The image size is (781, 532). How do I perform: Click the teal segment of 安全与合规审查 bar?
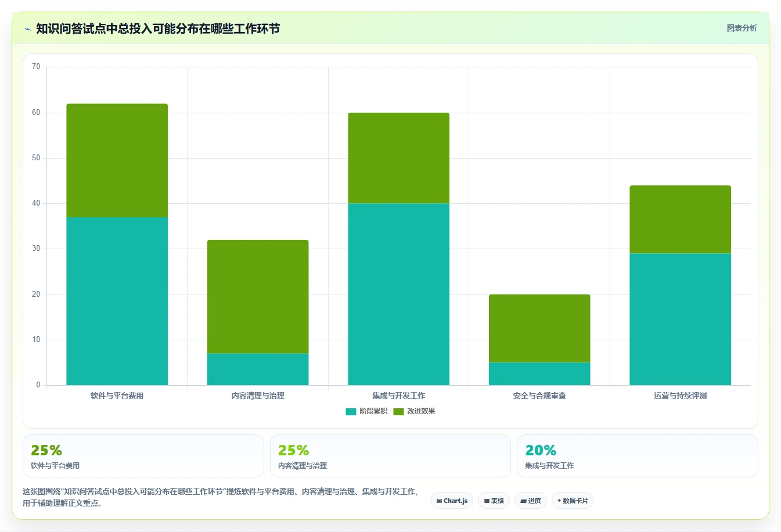[x=539, y=373]
